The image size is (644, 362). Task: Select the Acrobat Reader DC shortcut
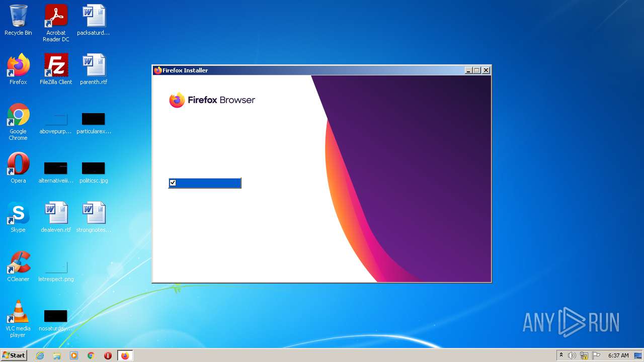[56, 23]
